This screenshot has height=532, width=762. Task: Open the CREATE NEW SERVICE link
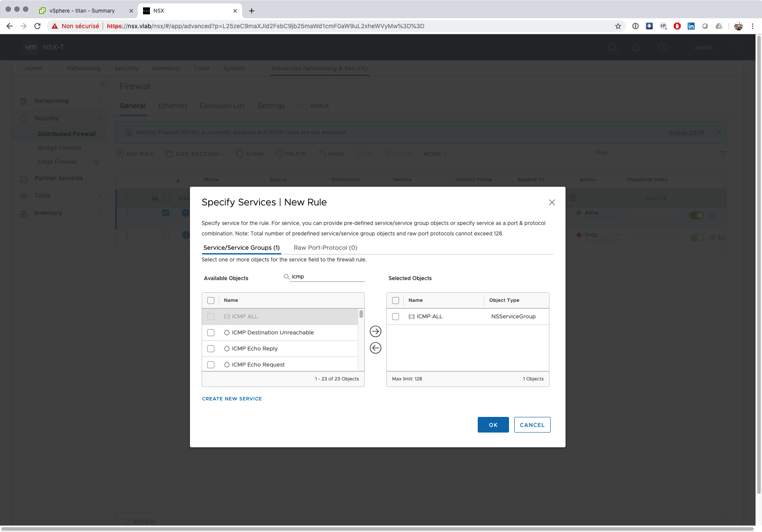pos(232,399)
